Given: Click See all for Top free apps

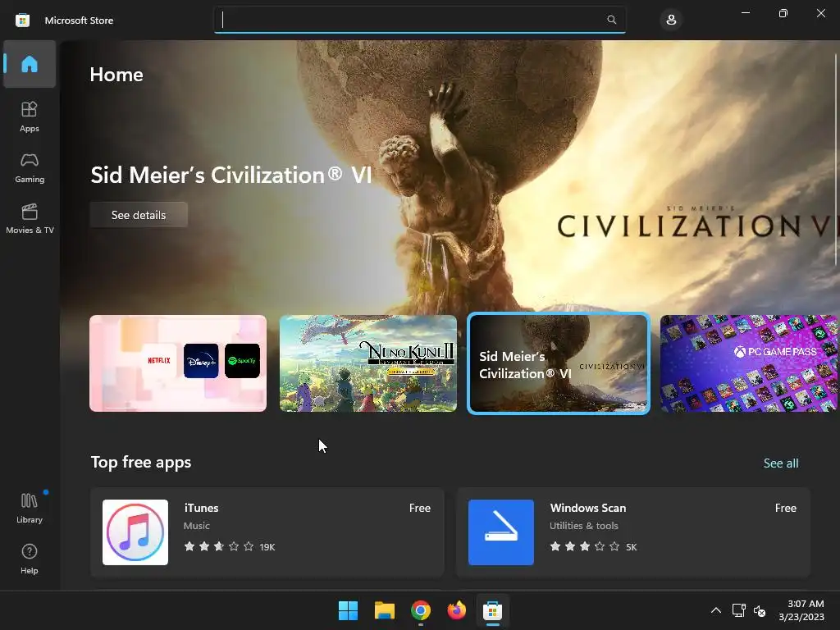Looking at the screenshot, I should pos(781,463).
